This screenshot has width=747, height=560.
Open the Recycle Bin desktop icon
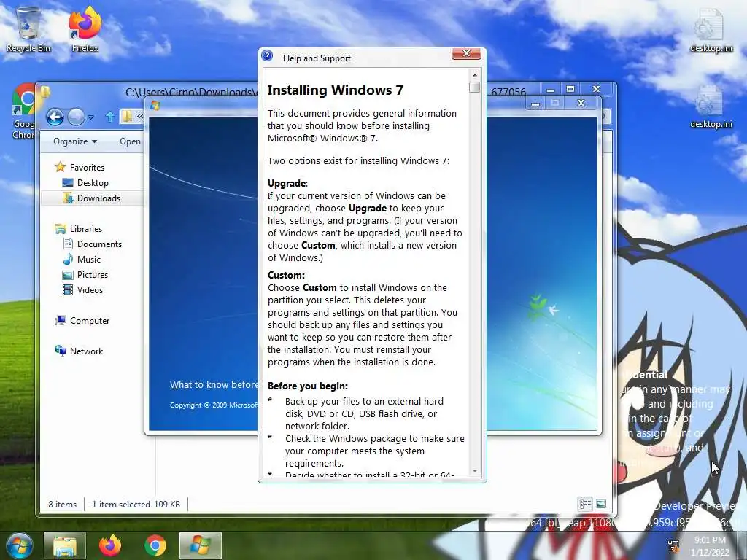click(x=28, y=28)
